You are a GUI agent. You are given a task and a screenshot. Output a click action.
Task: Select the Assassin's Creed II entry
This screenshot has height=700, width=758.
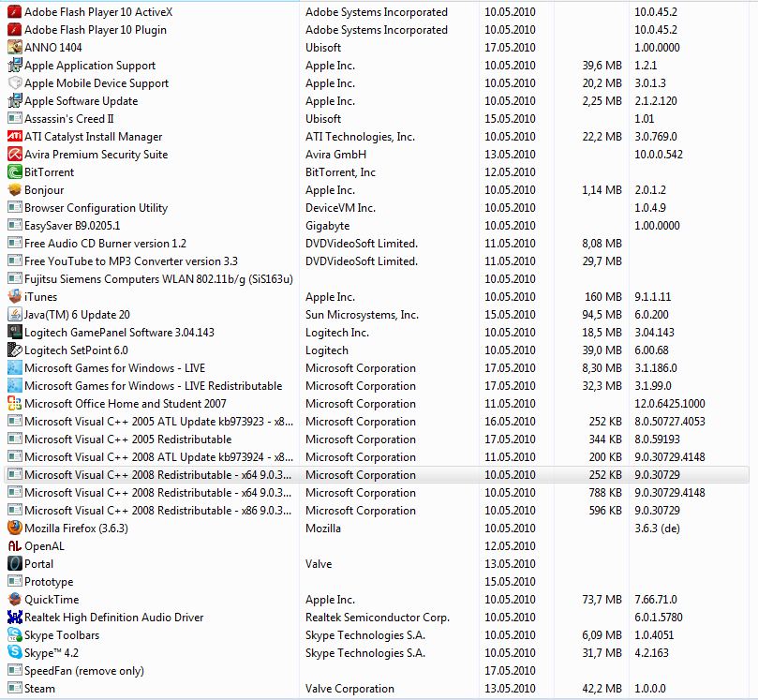click(x=377, y=119)
